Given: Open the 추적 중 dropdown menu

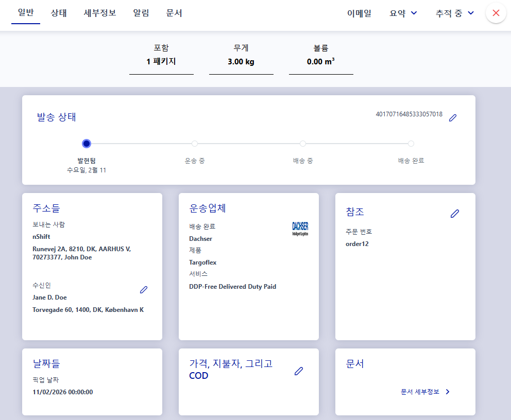Looking at the screenshot, I should pos(454,13).
